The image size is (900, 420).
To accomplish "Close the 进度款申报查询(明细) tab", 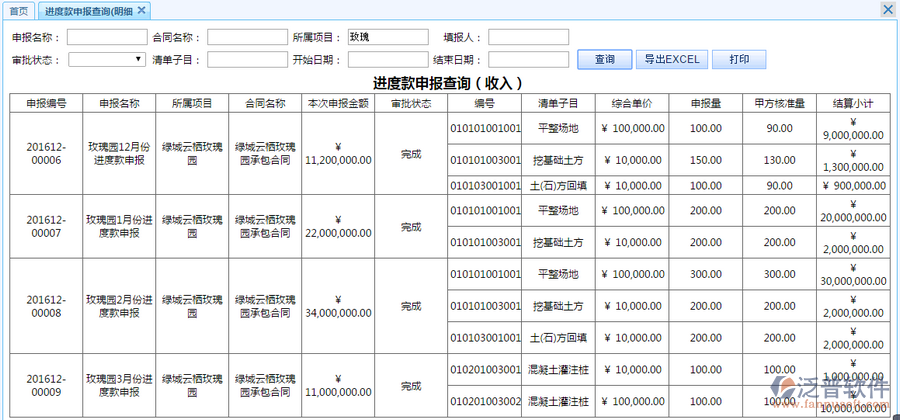I will pyautogui.click(x=142, y=10).
